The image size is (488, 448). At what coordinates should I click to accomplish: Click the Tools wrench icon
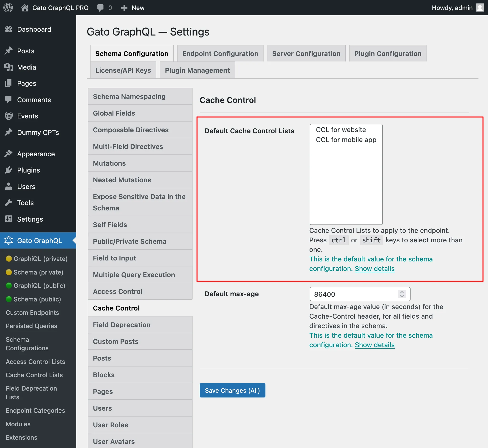point(9,203)
